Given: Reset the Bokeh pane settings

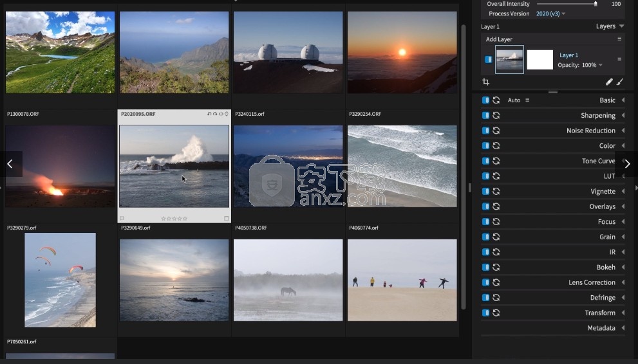Looking at the screenshot, I should [x=496, y=267].
